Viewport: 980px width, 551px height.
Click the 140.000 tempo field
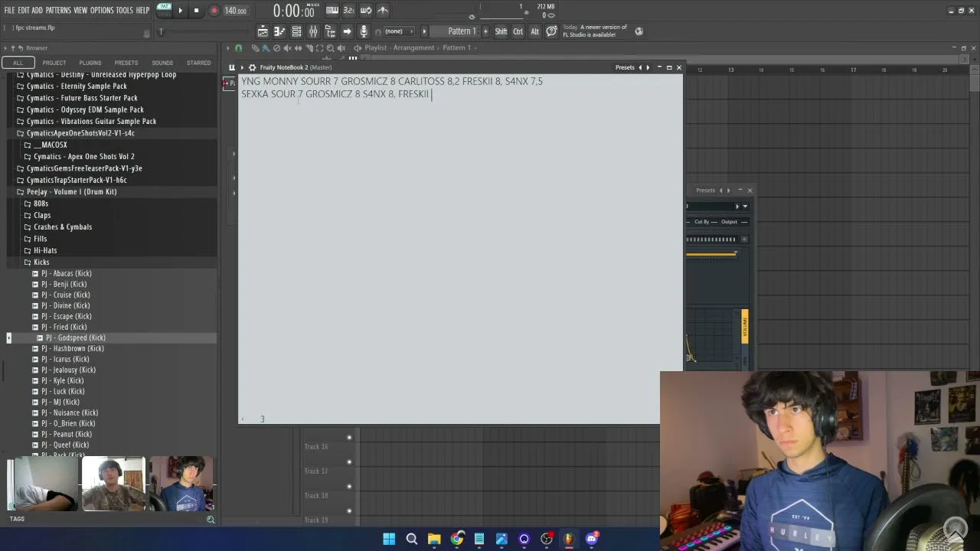236,11
